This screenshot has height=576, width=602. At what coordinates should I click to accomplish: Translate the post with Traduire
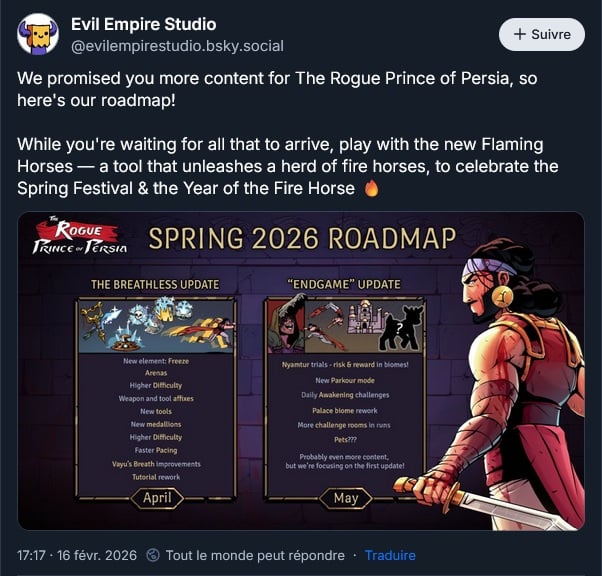coord(390,555)
